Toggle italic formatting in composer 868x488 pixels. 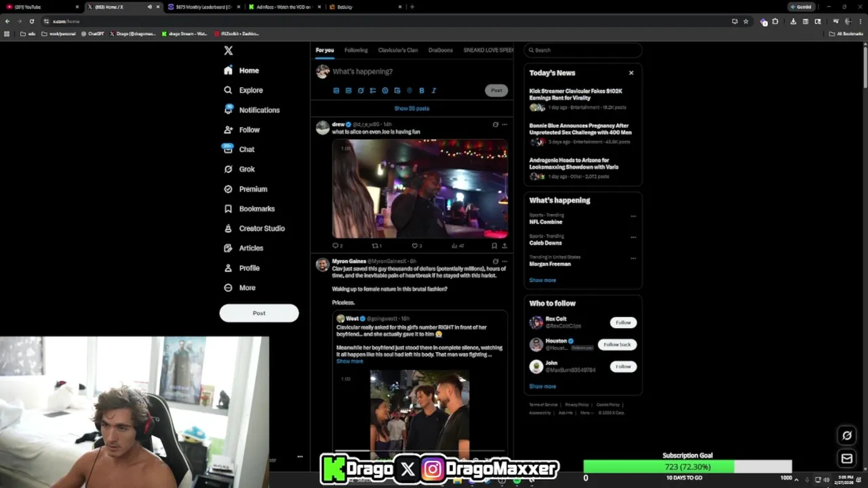tap(434, 90)
